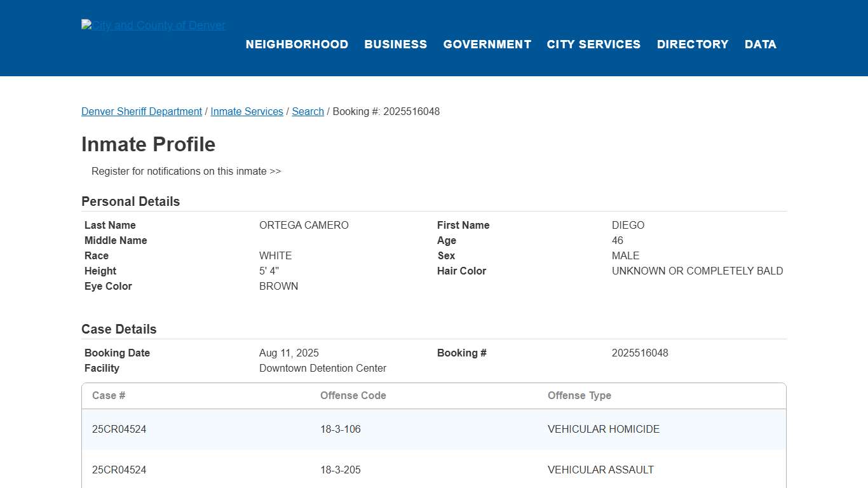Open the CITY SERVICES menu

tap(593, 44)
